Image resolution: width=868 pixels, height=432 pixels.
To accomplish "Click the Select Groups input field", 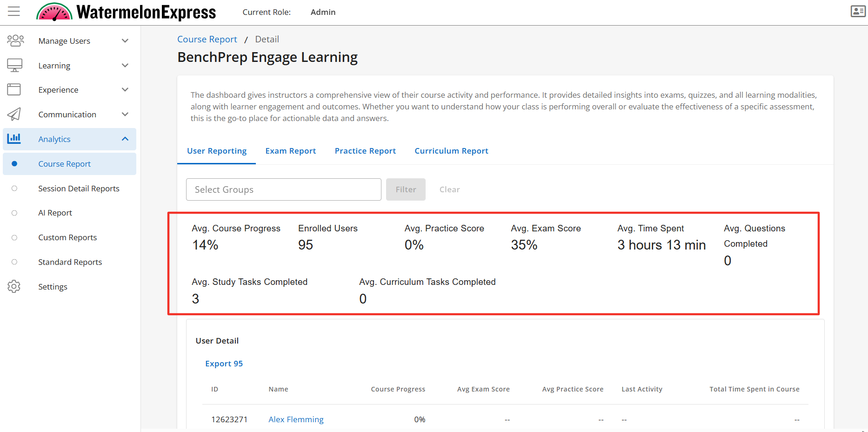I will click(284, 189).
